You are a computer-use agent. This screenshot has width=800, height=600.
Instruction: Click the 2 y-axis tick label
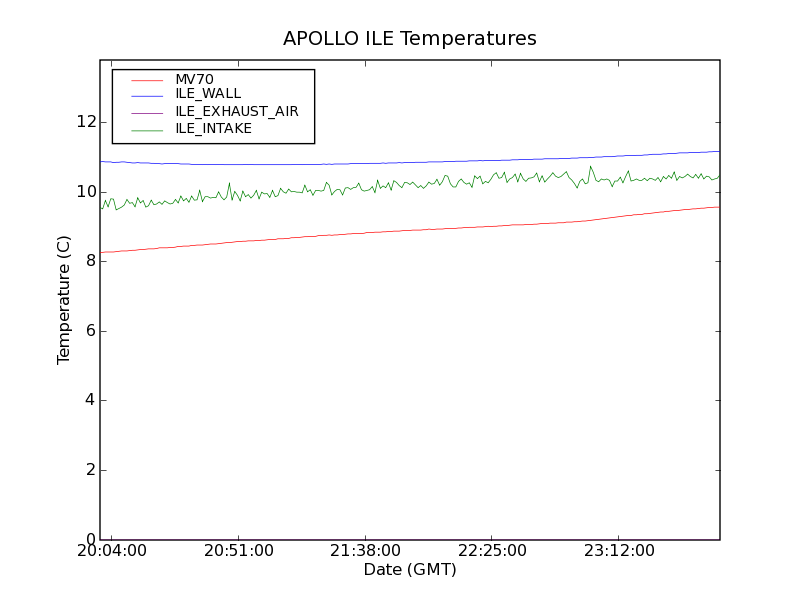coord(91,470)
